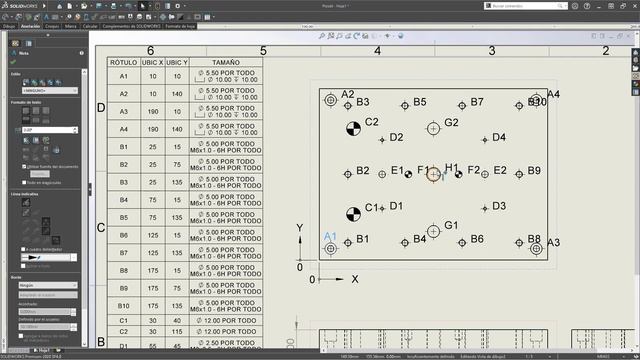The image size is (640, 360).
Task: Click the first property manager tab icon
Action: 15,43
